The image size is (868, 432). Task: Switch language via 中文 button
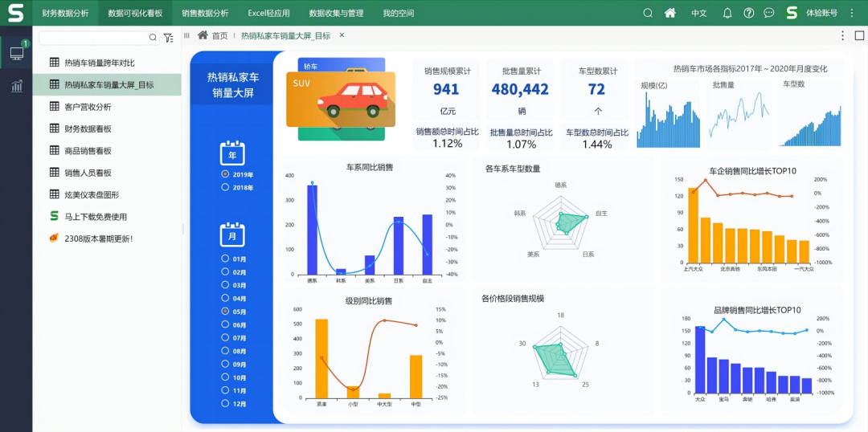pyautogui.click(x=699, y=14)
